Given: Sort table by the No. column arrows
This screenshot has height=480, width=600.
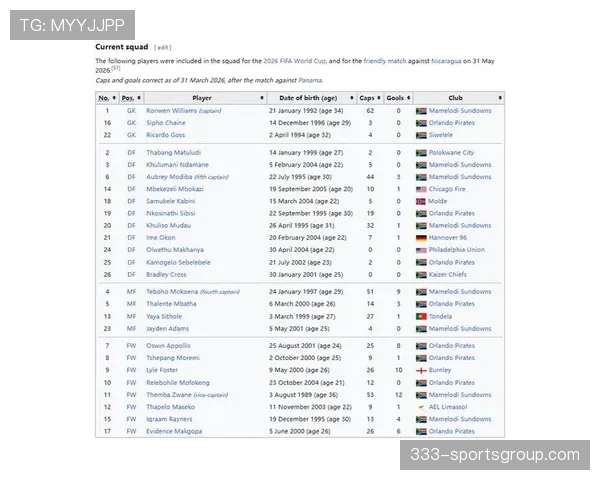Looking at the screenshot, I should coord(114,98).
